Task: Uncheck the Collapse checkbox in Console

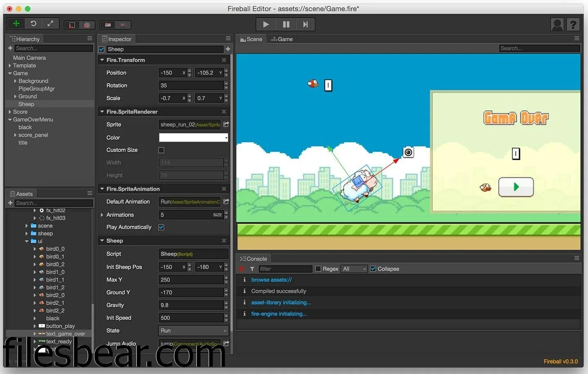Action: [x=373, y=269]
